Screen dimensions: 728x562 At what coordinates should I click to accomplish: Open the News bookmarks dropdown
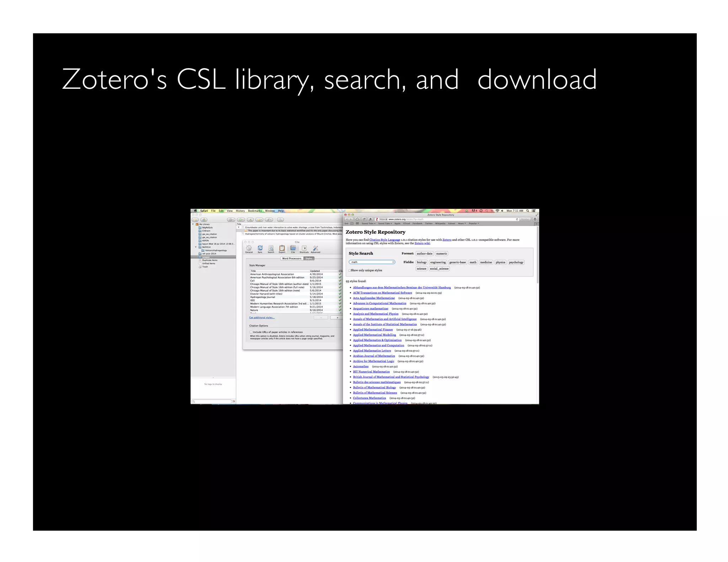click(462, 223)
